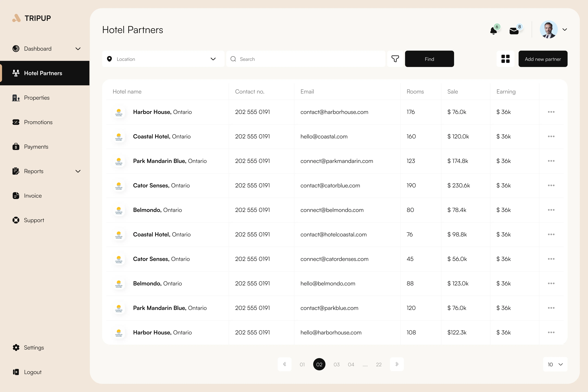Image resolution: width=588 pixels, height=392 pixels.
Task: Click the filter funnel icon
Action: pos(395,59)
